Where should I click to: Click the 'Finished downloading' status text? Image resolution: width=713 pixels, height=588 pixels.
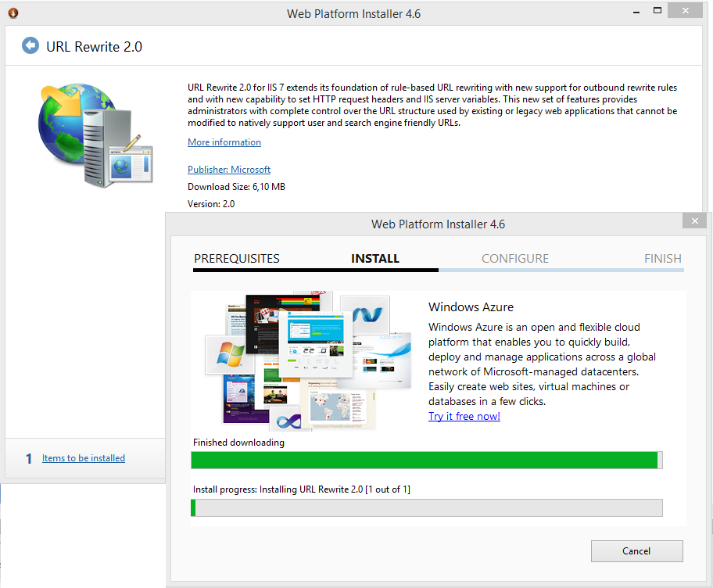[238, 443]
